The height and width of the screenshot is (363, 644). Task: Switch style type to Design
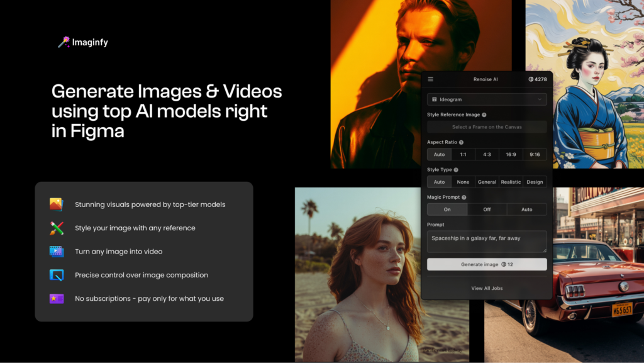point(535,182)
